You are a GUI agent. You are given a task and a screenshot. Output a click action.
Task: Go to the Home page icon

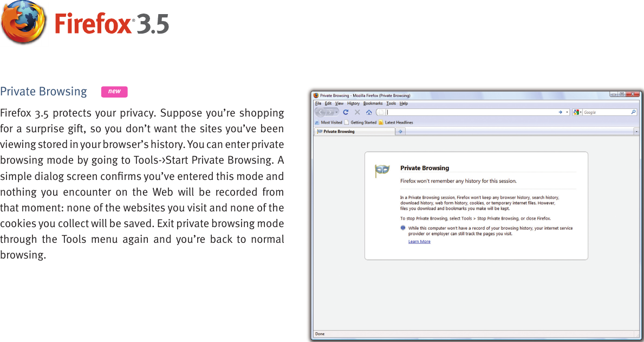(x=369, y=112)
